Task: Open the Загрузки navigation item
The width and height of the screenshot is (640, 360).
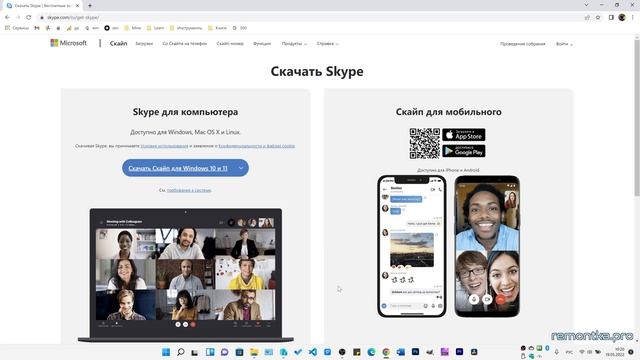Action: click(x=144, y=43)
